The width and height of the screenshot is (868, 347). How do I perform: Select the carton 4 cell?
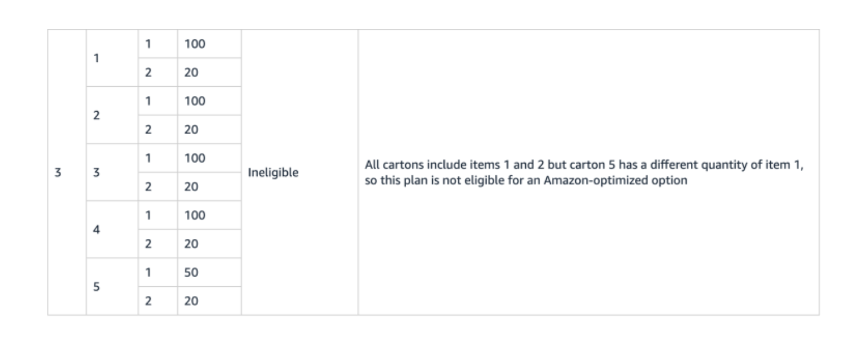(98, 230)
